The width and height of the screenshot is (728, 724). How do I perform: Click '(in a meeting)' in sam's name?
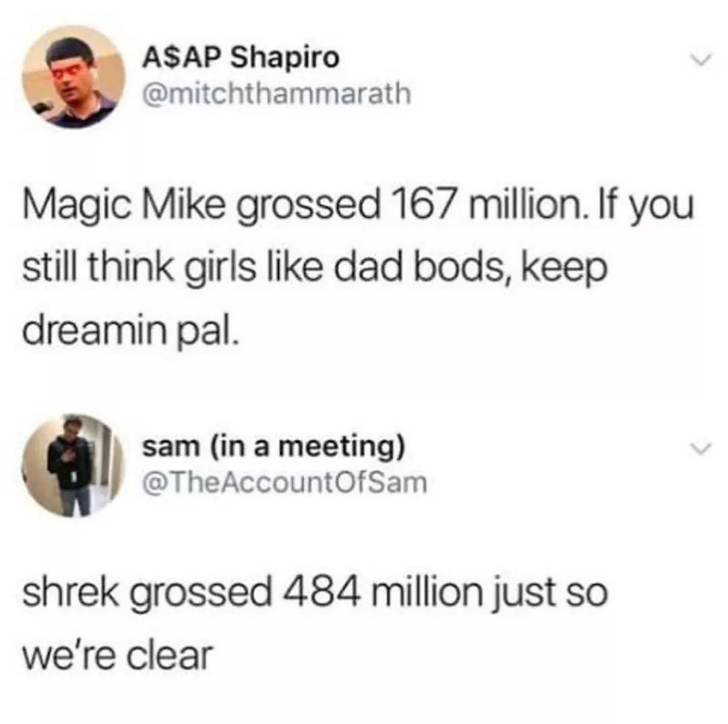coord(308,447)
